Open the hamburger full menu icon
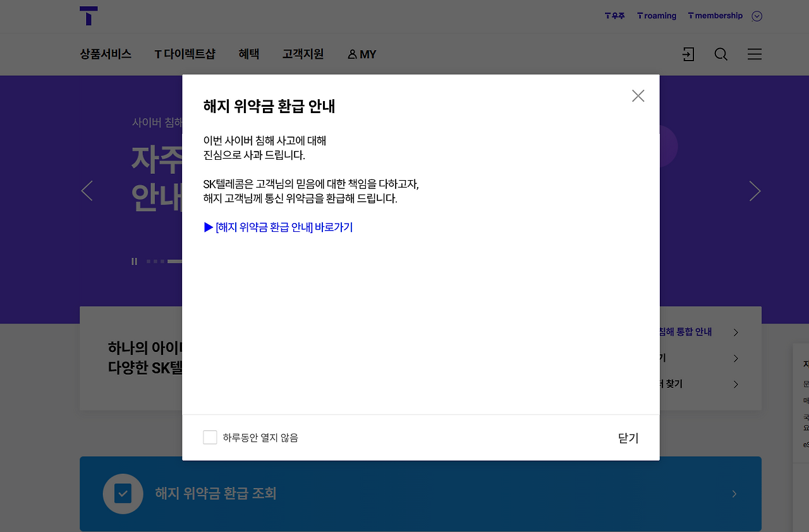Image resolution: width=809 pixels, height=532 pixels. 755,54
